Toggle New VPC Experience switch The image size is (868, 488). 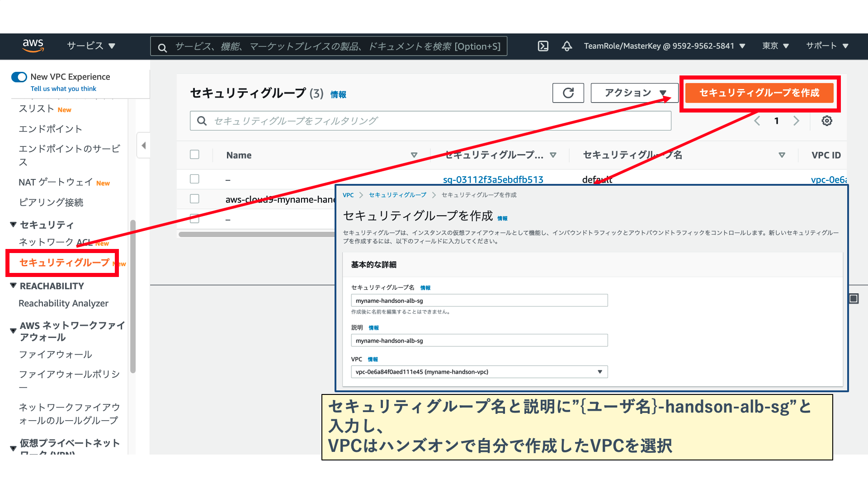click(x=19, y=77)
